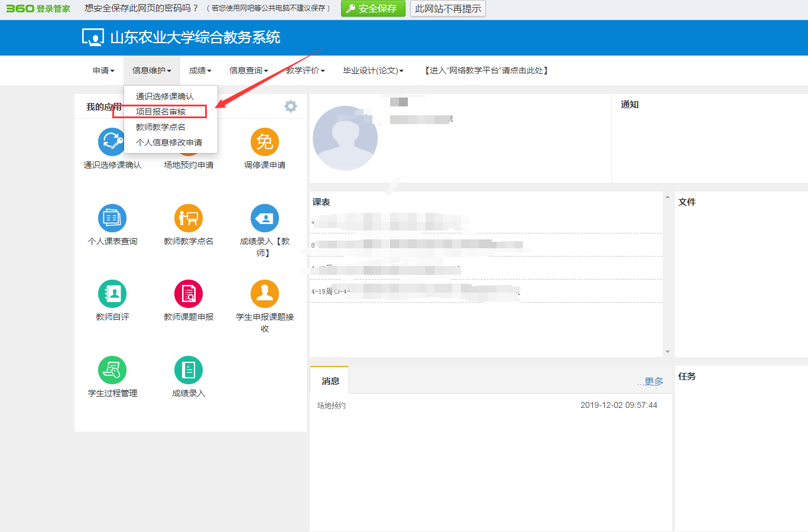This screenshot has height=532, width=808.
Task: Expand the 申请 dropdown menu
Action: pyautogui.click(x=103, y=70)
